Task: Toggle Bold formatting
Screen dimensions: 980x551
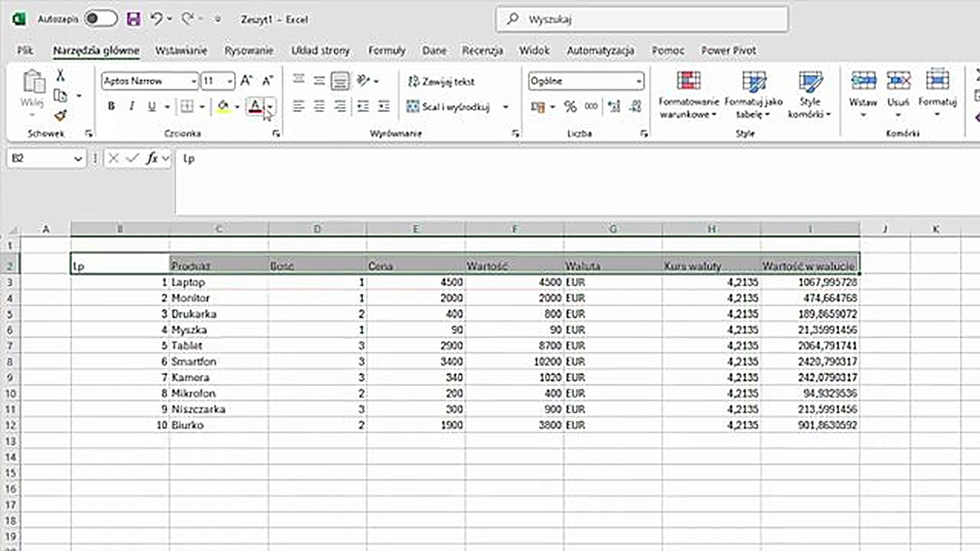Action: [111, 107]
